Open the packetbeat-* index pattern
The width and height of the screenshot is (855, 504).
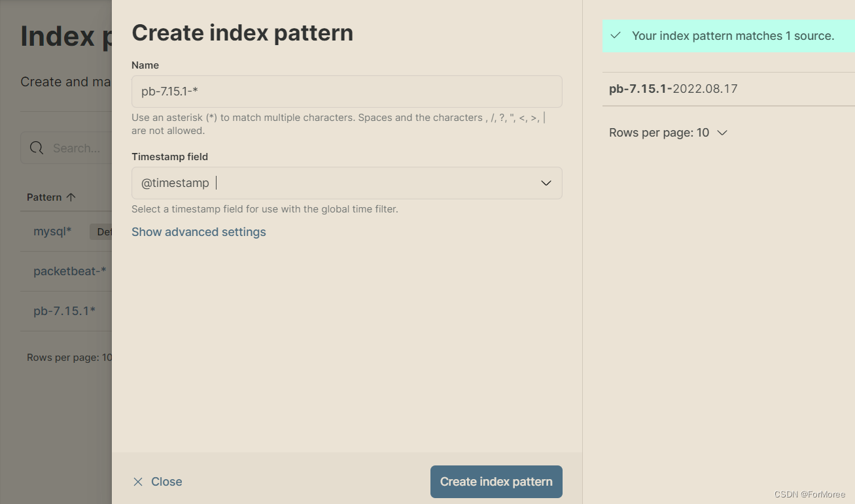(69, 271)
